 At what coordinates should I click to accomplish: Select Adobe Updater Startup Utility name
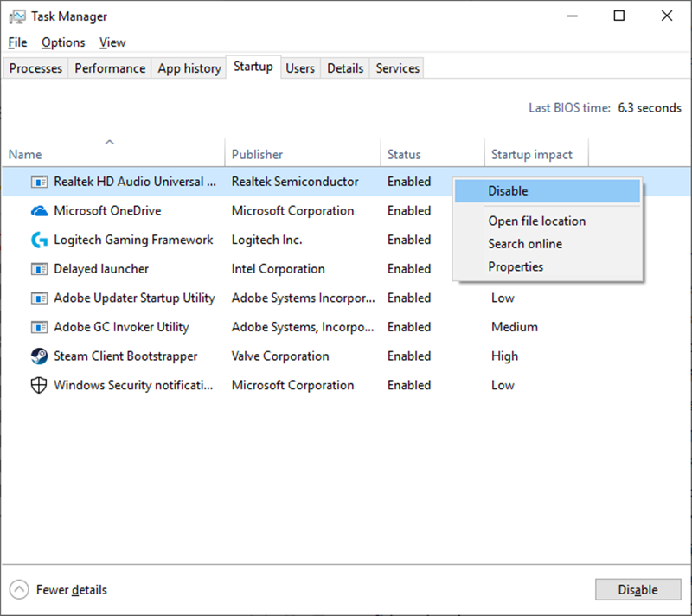click(x=134, y=298)
